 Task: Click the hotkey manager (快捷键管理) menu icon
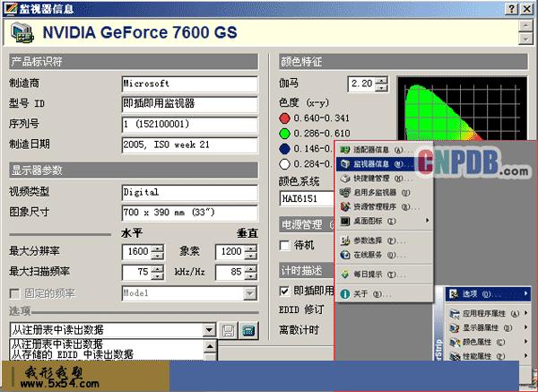(344, 179)
